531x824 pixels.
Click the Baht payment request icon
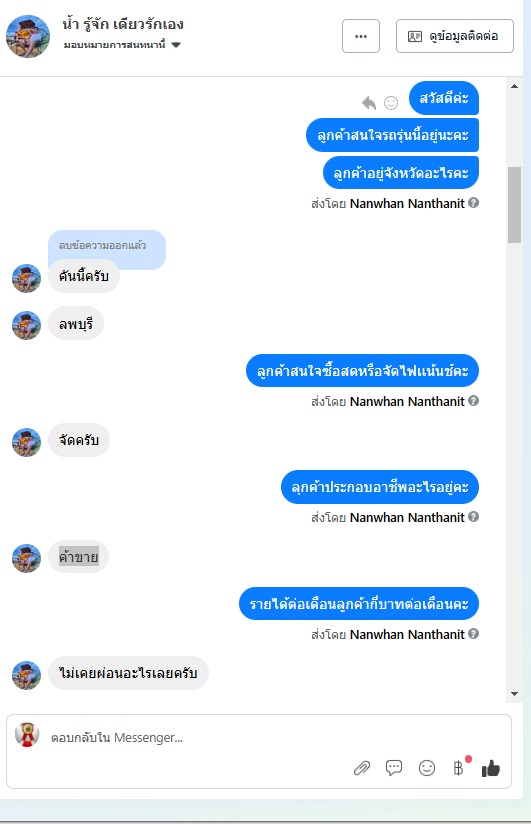click(x=458, y=768)
